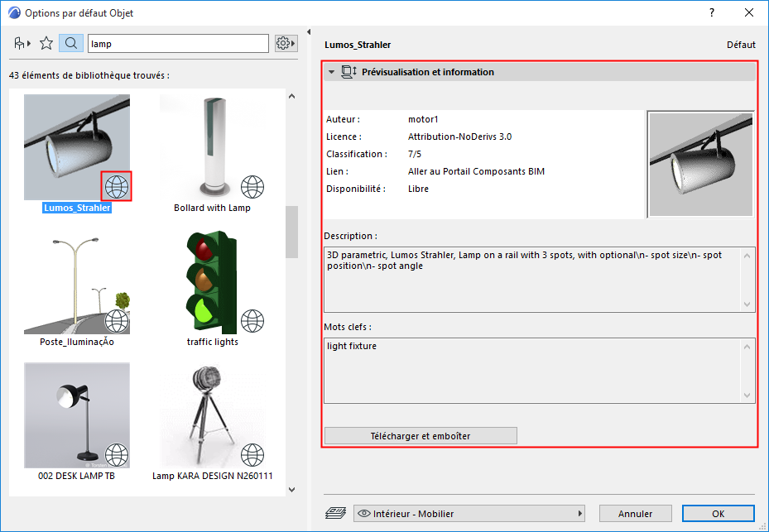Click the Prévisualisation et information panel icon
The width and height of the screenshot is (769, 532).
[x=348, y=72]
